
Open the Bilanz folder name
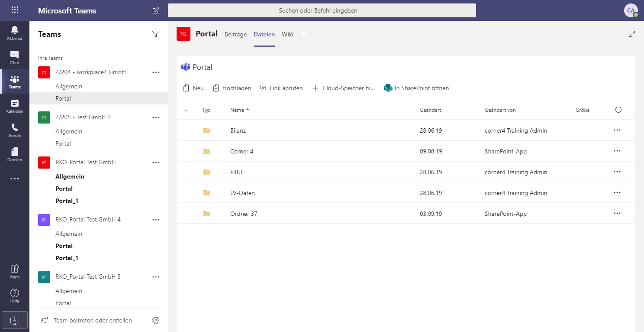point(238,130)
